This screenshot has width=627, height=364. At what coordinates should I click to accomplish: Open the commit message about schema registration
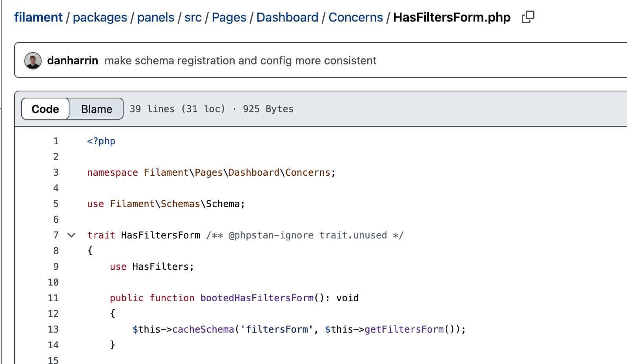click(x=241, y=61)
